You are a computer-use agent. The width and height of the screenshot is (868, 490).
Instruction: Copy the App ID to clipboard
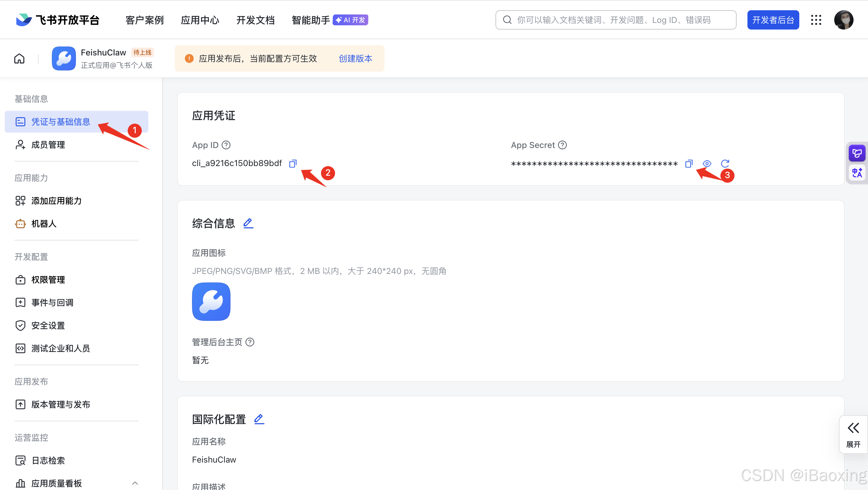292,163
